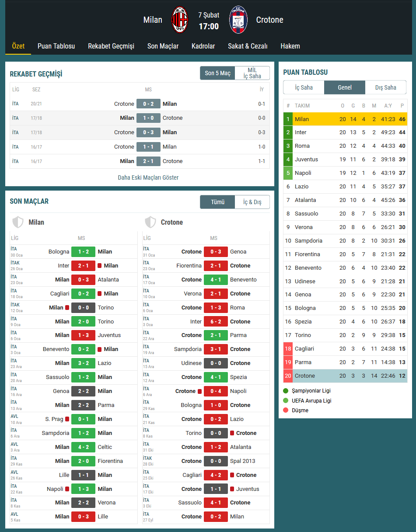Image resolution: width=416 pixels, height=532 pixels.
Task: Show the Dış Saha standings
Action: (x=386, y=87)
